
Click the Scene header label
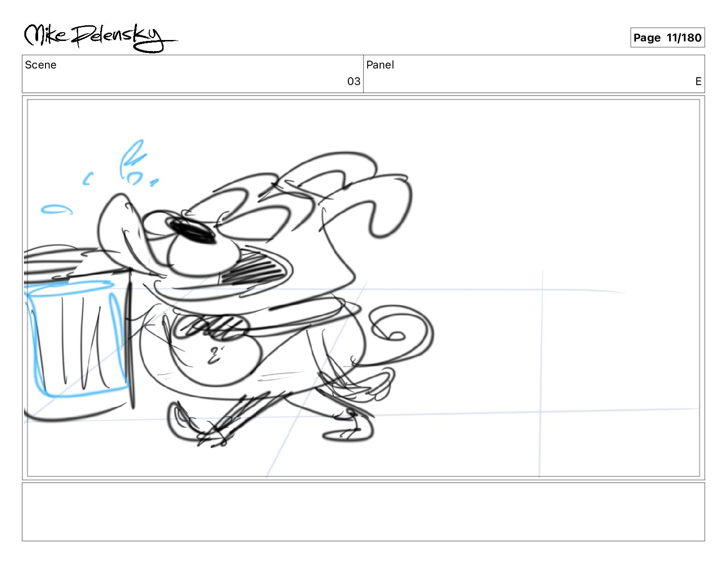coord(40,65)
